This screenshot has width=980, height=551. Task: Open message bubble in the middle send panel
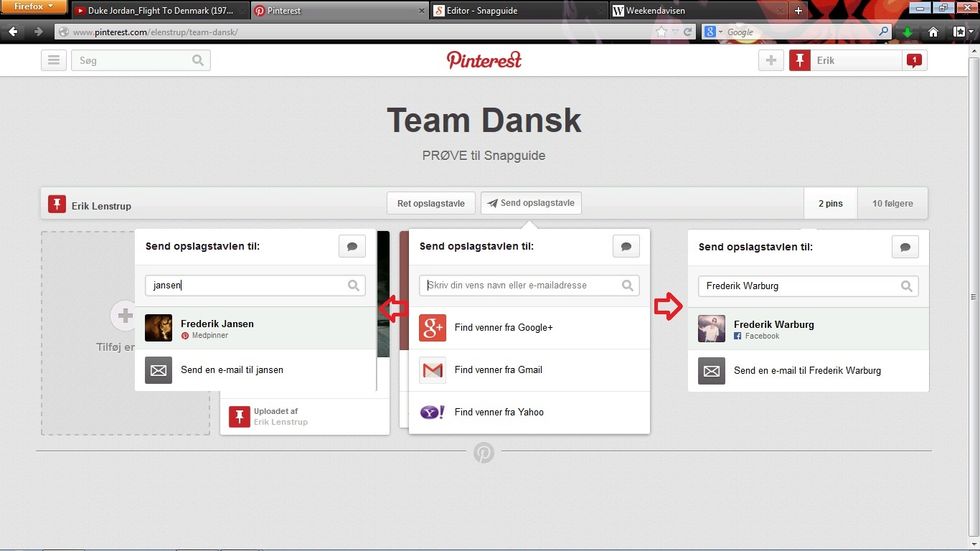(x=626, y=246)
